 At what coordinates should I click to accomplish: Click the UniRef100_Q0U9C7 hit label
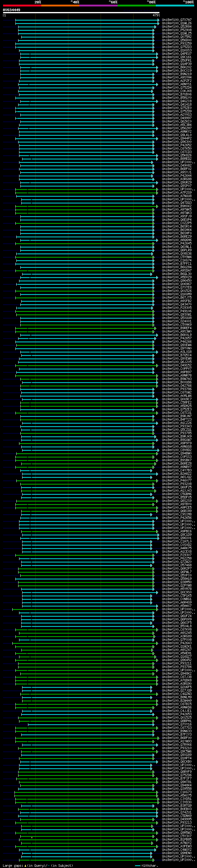[177, 399]
